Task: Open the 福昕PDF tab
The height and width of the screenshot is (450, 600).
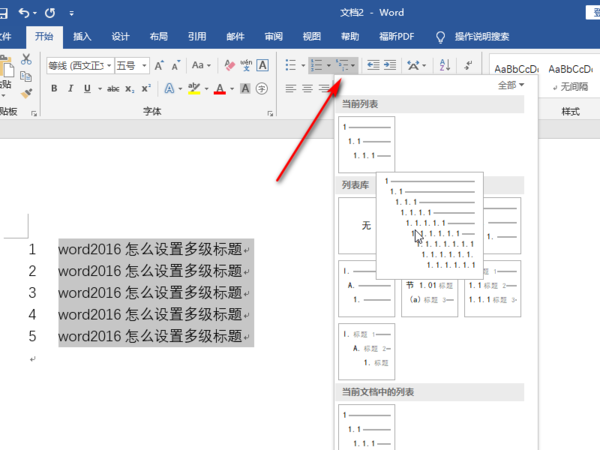Action: 396,37
